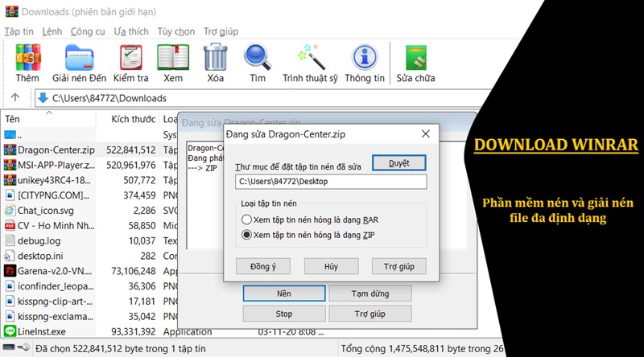644x357 pixels.
Task: Close the Đang sửa Dragon-Center.zip dialog
Action: tap(426, 133)
